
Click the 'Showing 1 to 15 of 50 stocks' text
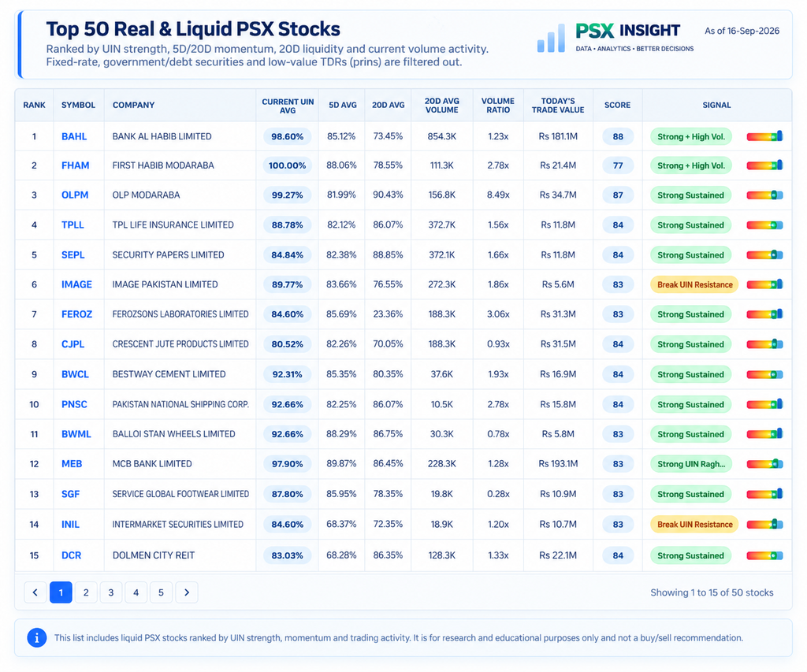pyautogui.click(x=712, y=592)
